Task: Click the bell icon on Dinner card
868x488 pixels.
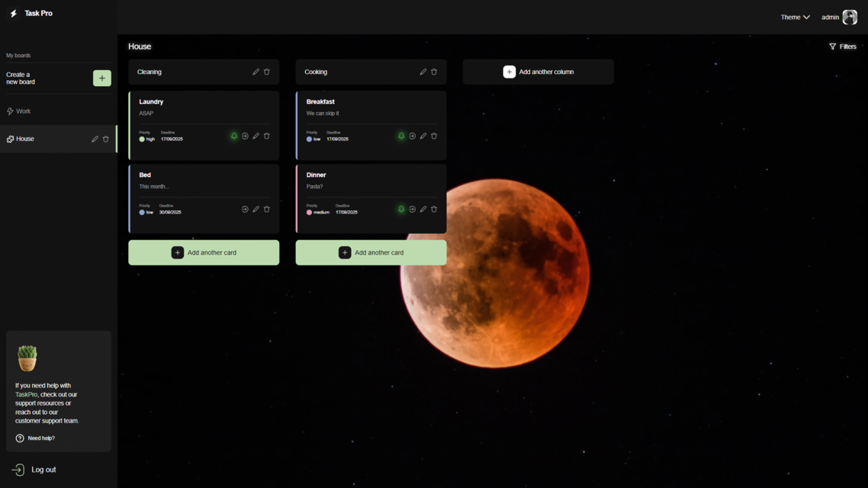Action: pos(401,209)
